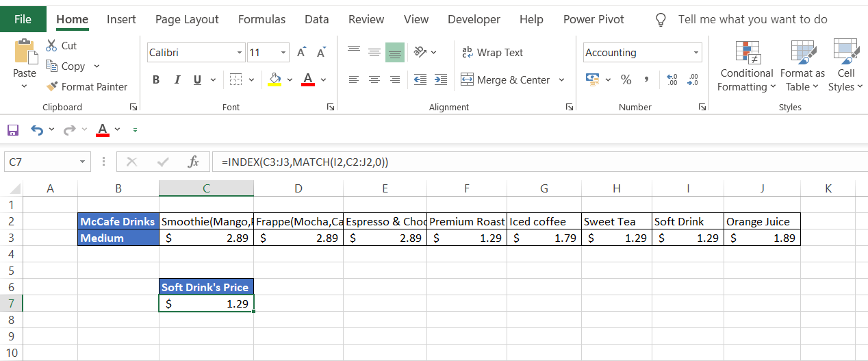Click the Save icon in quick access toolbar
Screen dimensions: 868x361
click(12, 129)
